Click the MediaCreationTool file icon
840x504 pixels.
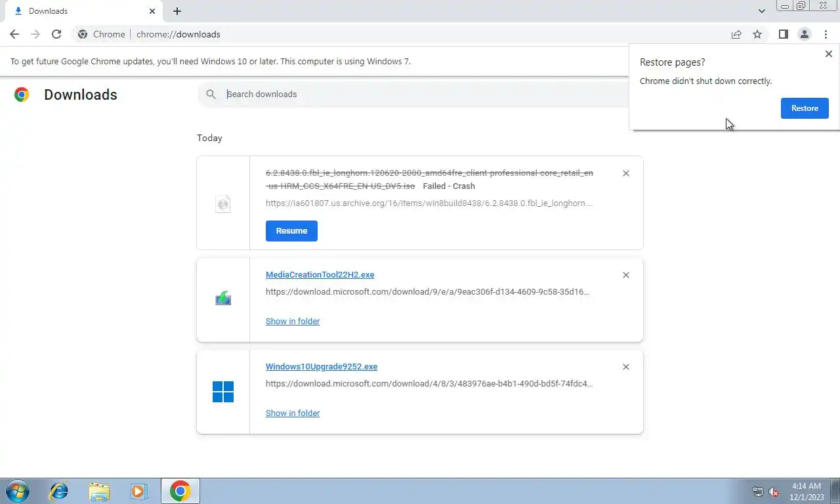click(x=223, y=299)
